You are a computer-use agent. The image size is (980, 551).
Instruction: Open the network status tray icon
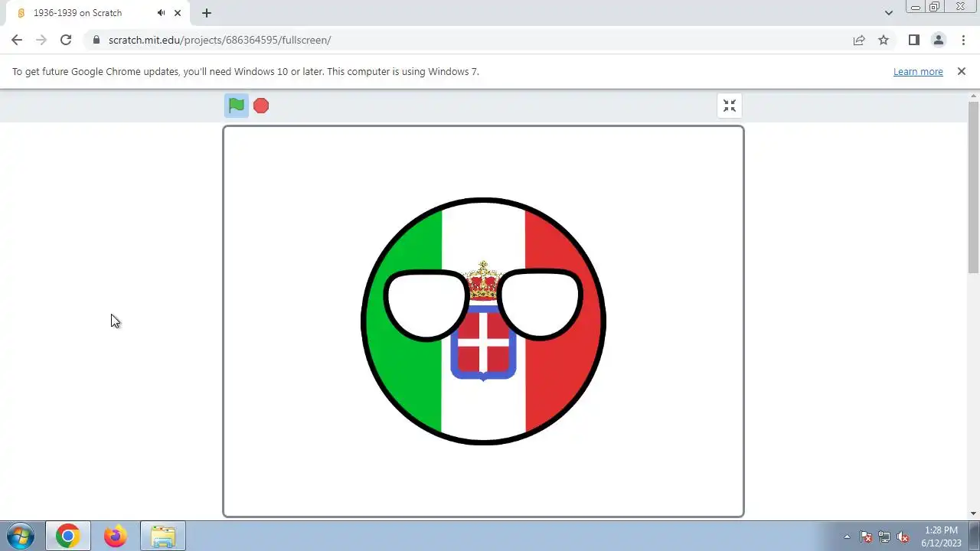click(884, 536)
